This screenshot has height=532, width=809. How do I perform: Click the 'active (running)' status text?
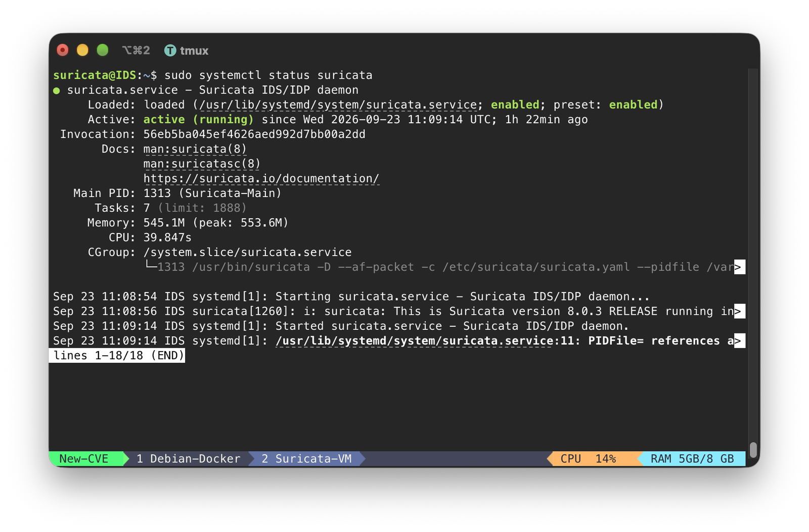click(198, 120)
